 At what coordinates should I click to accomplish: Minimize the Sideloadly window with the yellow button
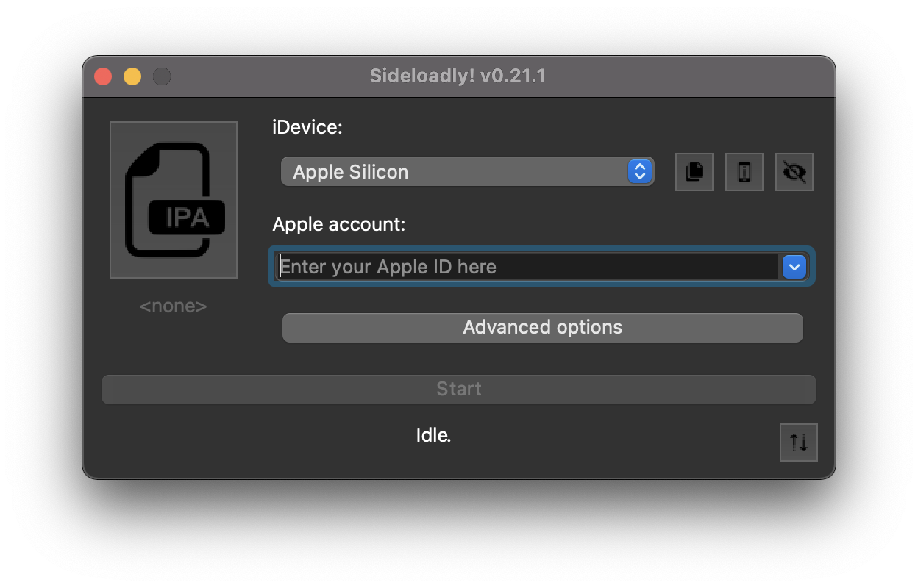pyautogui.click(x=132, y=76)
